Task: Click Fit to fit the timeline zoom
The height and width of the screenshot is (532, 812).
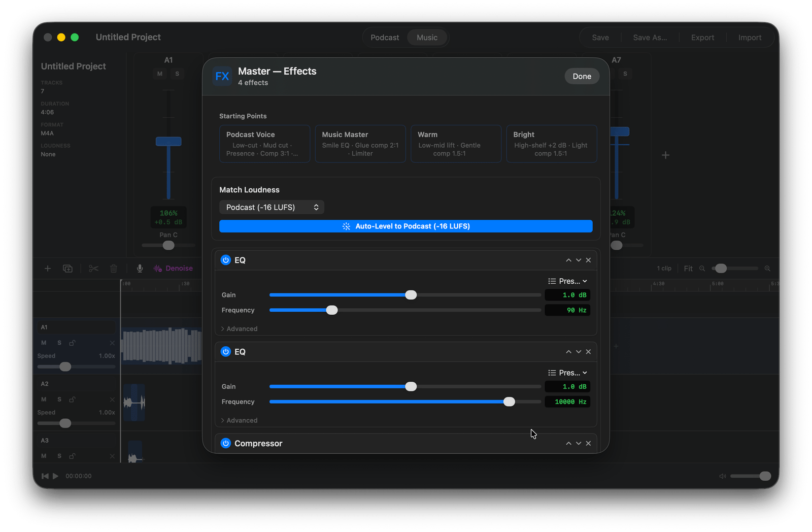Action: coord(688,269)
